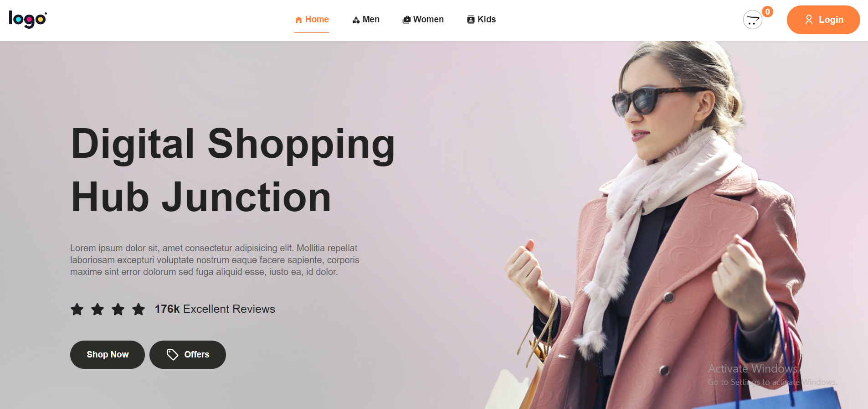Click the Digital Shopping Hub Junction headline
The image size is (868, 409).
[x=233, y=170]
